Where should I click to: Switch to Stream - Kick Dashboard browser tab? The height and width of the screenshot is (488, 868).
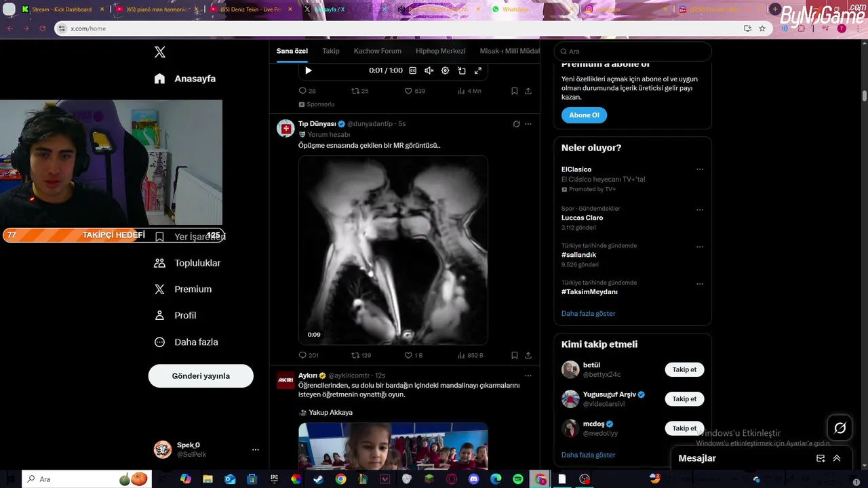[61, 9]
